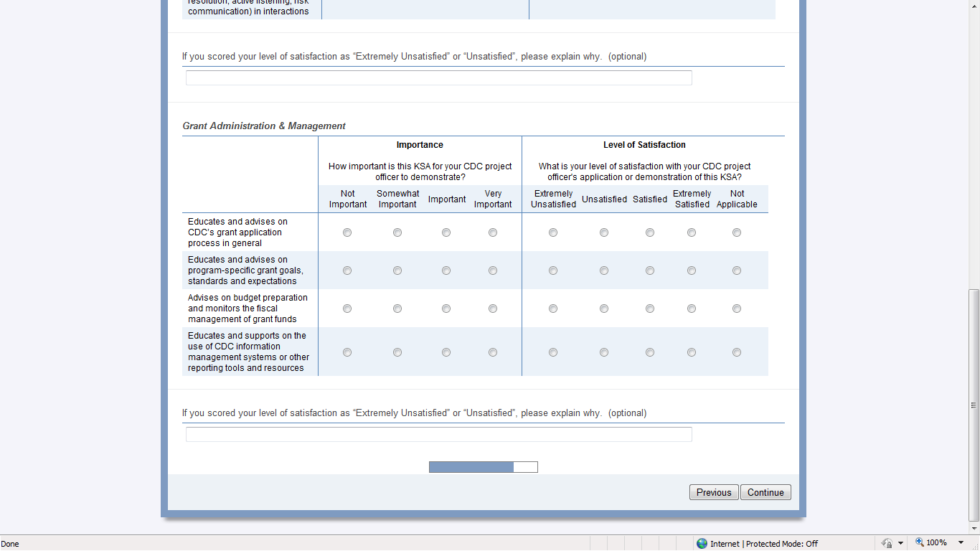The width and height of the screenshot is (980, 551).
Task: Click the Internet zone globe icon
Action: click(702, 544)
